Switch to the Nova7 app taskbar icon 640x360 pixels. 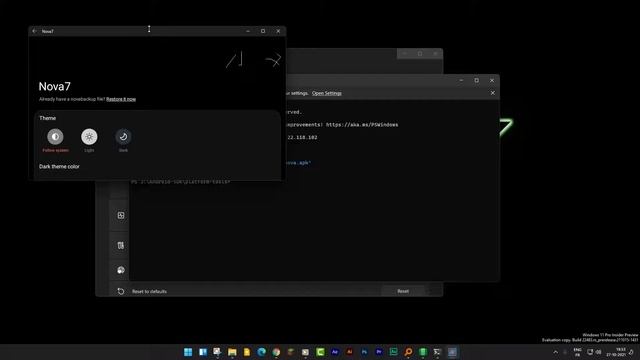coord(452,352)
